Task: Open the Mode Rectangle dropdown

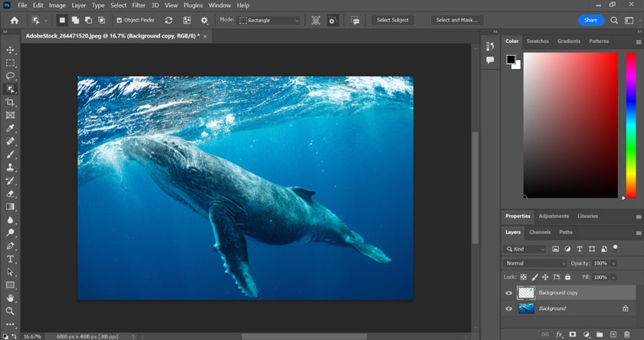Action: click(269, 20)
